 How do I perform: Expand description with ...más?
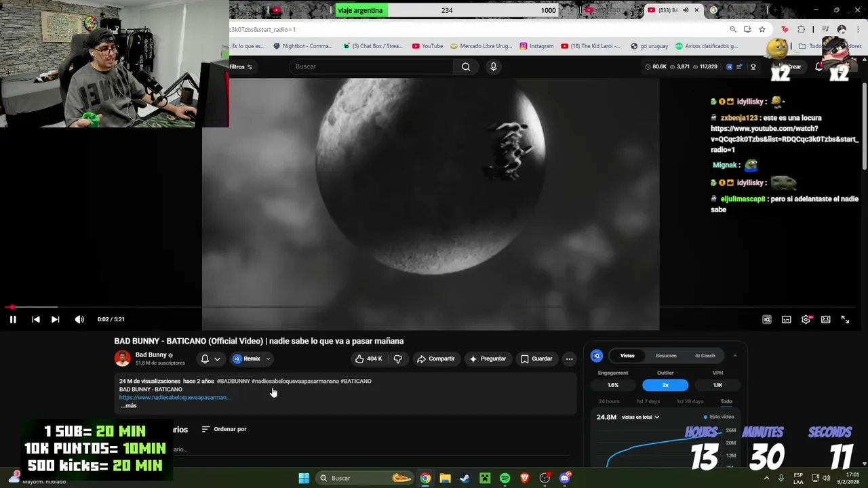pyautogui.click(x=129, y=405)
